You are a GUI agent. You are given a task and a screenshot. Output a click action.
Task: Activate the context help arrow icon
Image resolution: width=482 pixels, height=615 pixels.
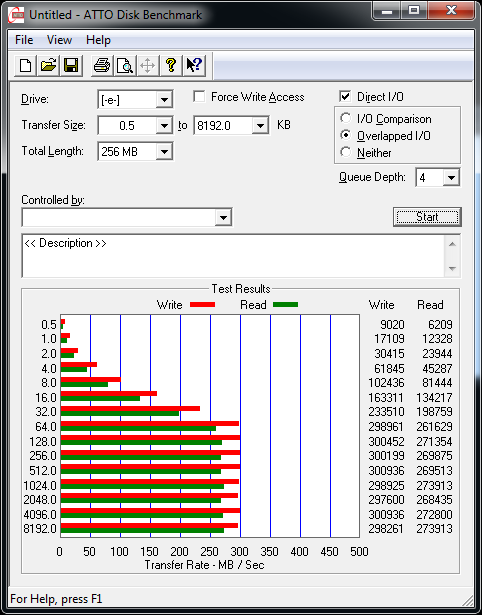pos(194,65)
